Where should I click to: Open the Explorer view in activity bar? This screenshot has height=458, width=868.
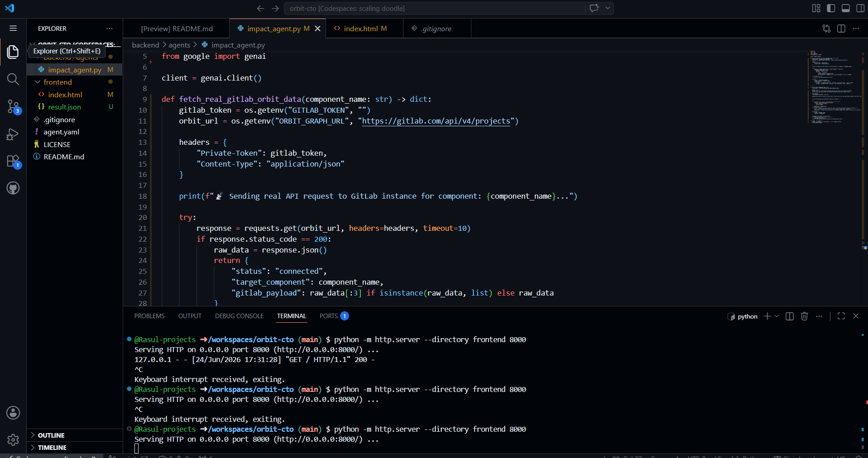[13, 52]
